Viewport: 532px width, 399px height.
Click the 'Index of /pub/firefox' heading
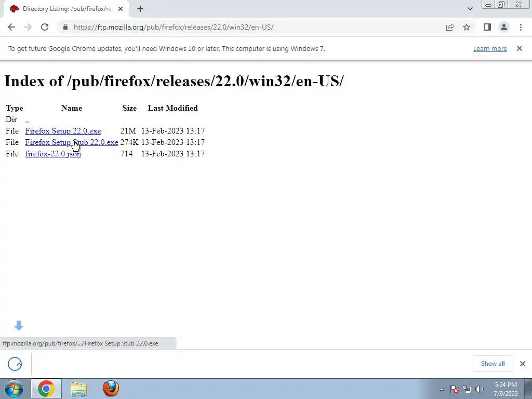pyautogui.click(x=174, y=81)
